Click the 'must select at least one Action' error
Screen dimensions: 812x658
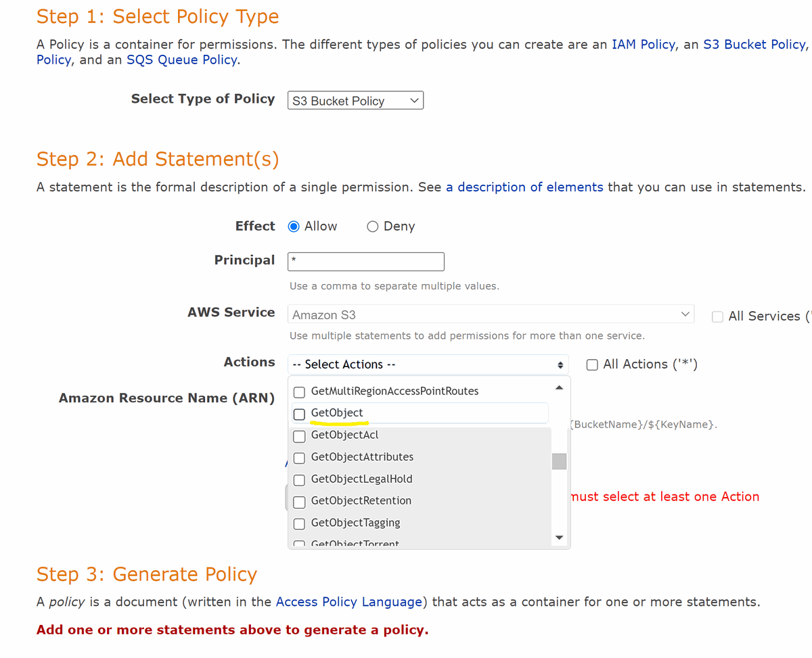(x=665, y=497)
